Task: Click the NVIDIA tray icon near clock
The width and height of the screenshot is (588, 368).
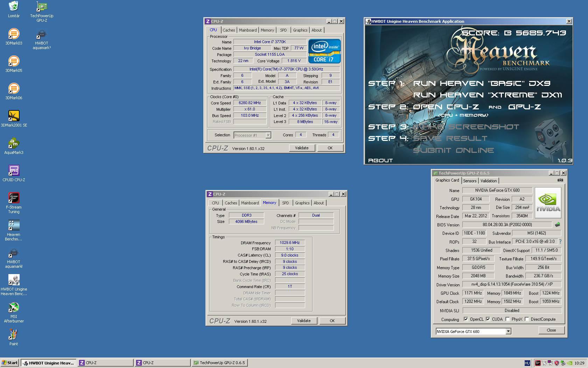Action: click(569, 363)
